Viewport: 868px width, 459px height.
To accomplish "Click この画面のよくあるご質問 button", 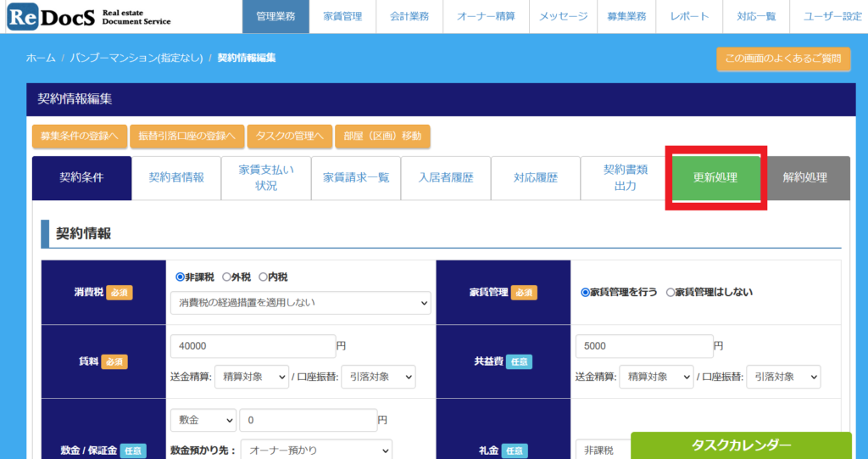I will point(783,59).
